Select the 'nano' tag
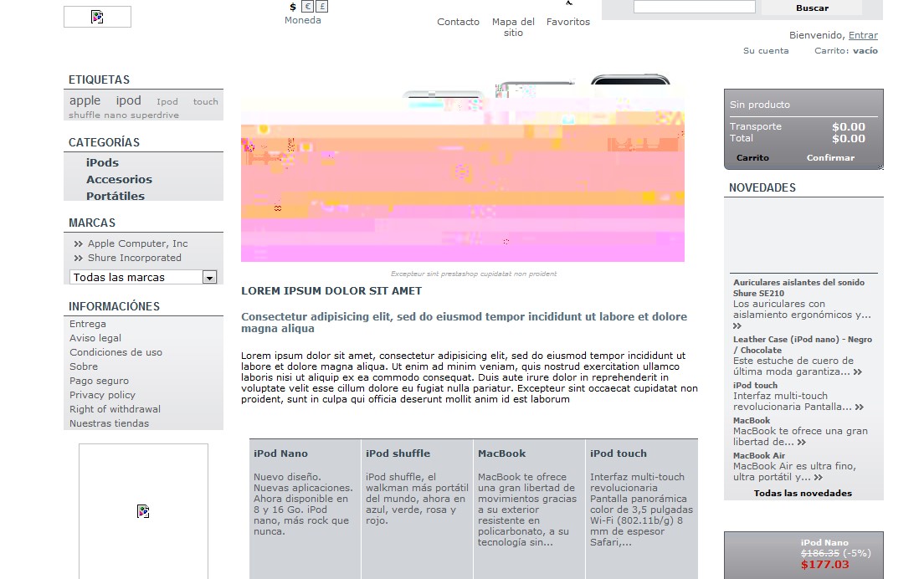The width and height of the screenshot is (924, 579). [x=116, y=115]
